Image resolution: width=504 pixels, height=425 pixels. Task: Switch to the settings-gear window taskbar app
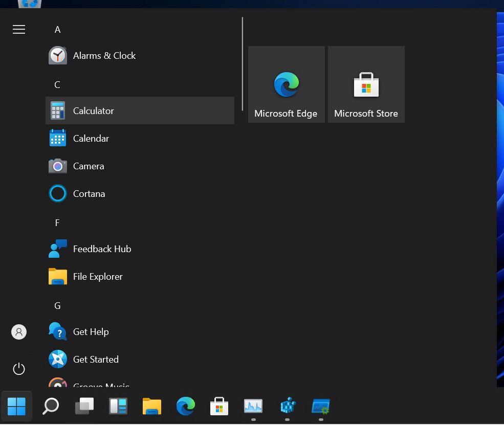coord(321,406)
